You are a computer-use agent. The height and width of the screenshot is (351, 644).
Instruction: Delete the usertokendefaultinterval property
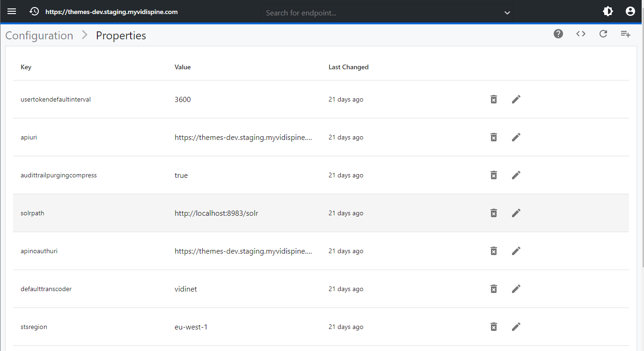coord(493,99)
